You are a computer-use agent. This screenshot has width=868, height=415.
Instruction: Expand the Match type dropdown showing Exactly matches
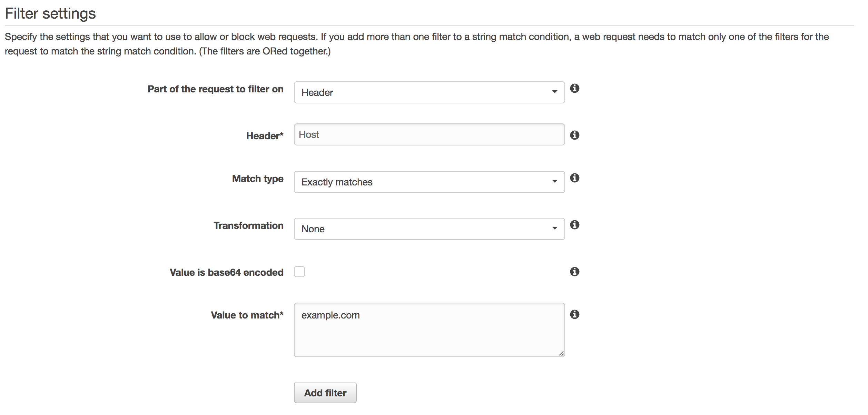[x=429, y=182]
